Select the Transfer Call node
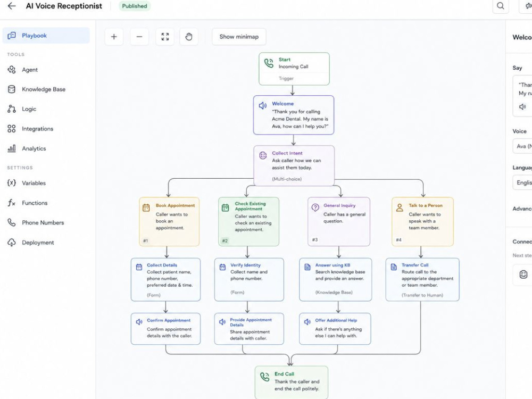Image resolution: width=532 pixels, height=399 pixels. coord(422,280)
